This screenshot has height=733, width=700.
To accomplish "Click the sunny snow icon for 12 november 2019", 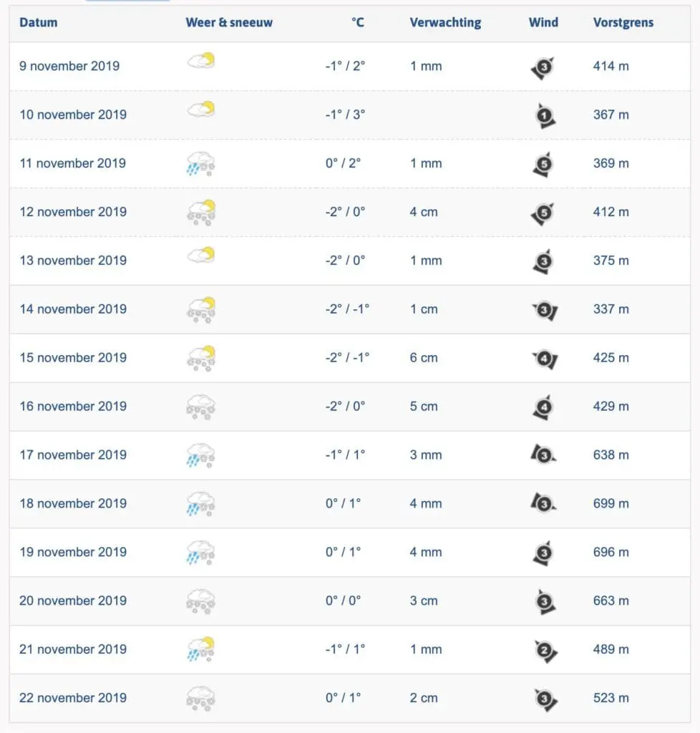I will click(x=201, y=212).
